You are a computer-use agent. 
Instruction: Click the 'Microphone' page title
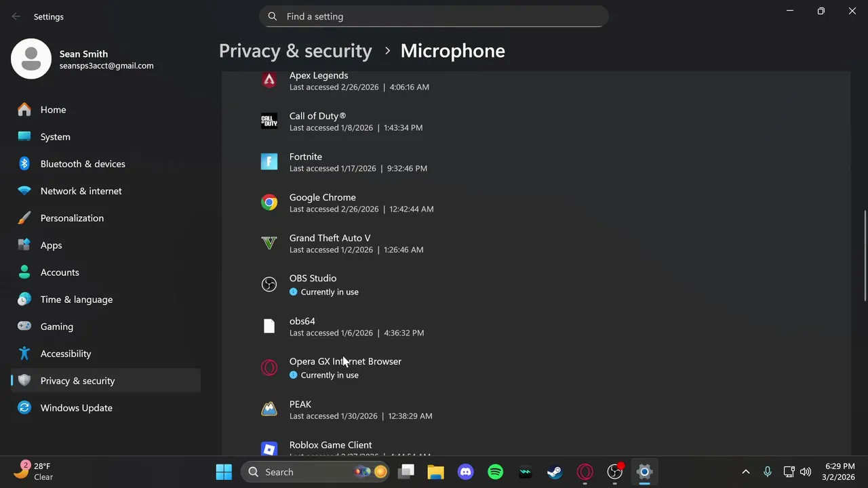coord(452,51)
